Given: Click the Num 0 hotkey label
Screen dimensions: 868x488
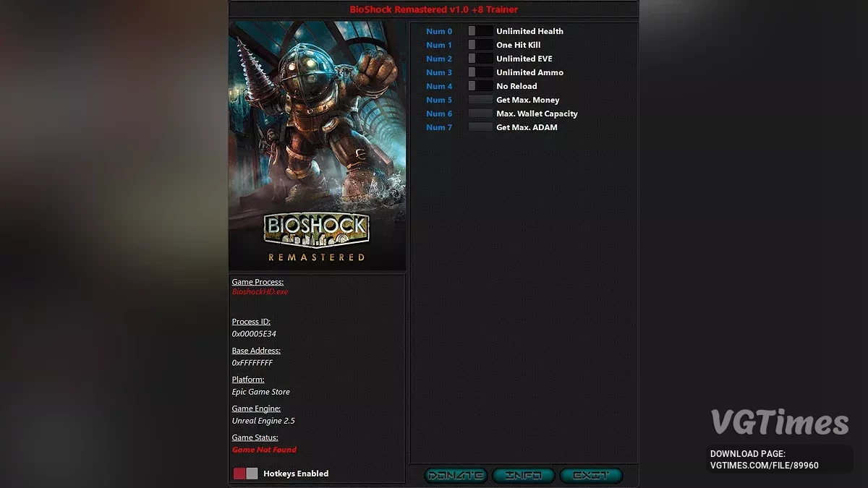Looking at the screenshot, I should 439,31.
